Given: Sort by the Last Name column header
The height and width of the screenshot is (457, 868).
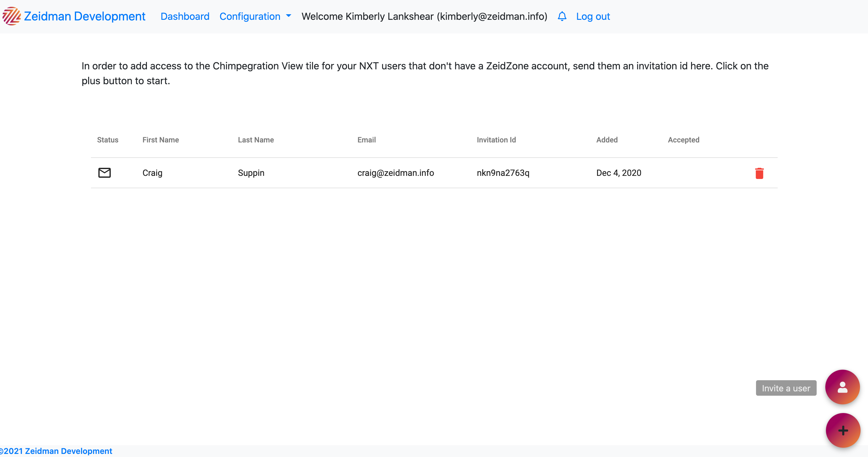Looking at the screenshot, I should coord(256,140).
